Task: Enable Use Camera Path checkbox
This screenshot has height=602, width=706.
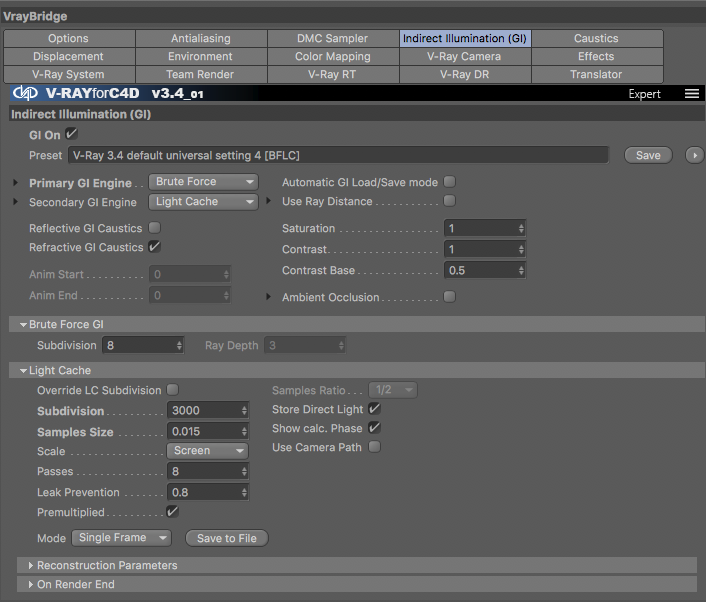Action: pos(374,447)
